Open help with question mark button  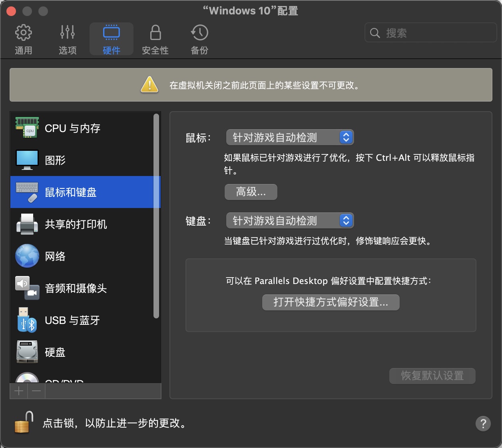pyautogui.click(x=483, y=423)
